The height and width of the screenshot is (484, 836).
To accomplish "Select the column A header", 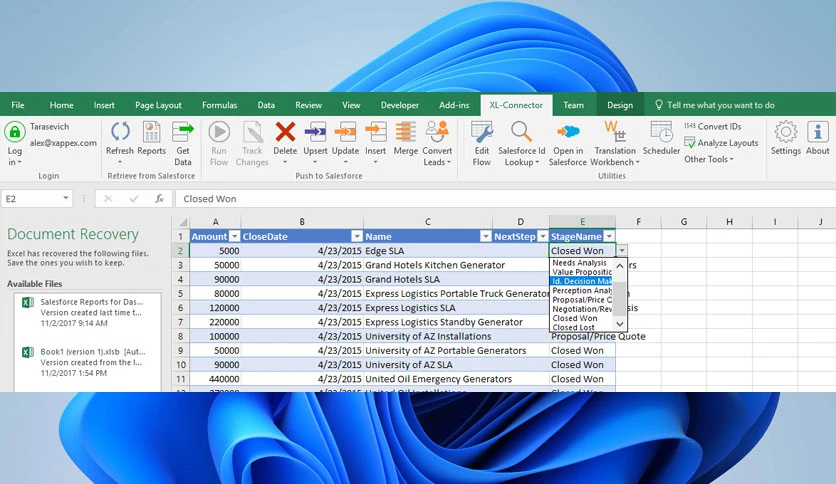I will click(x=215, y=222).
